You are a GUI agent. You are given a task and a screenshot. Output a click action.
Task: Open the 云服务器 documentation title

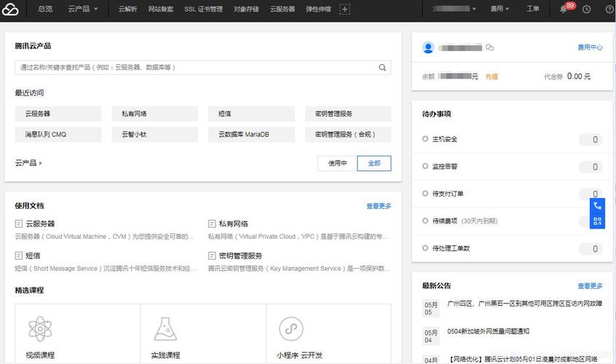pos(40,223)
